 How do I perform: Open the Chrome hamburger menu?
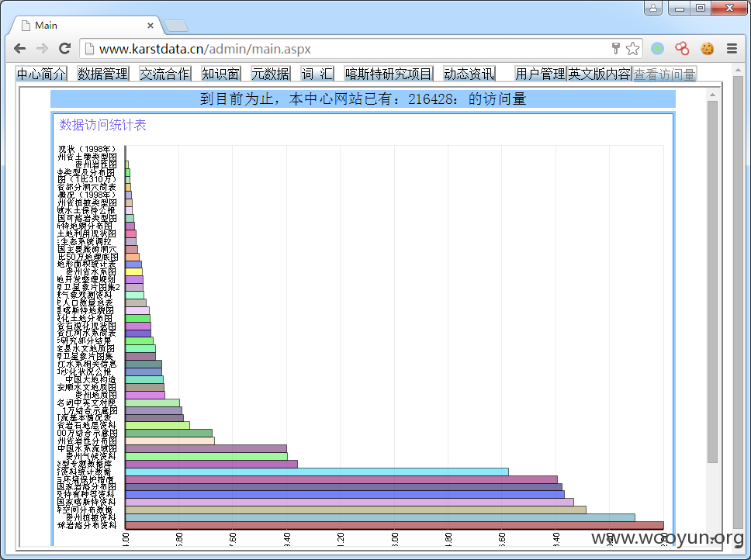point(732,48)
